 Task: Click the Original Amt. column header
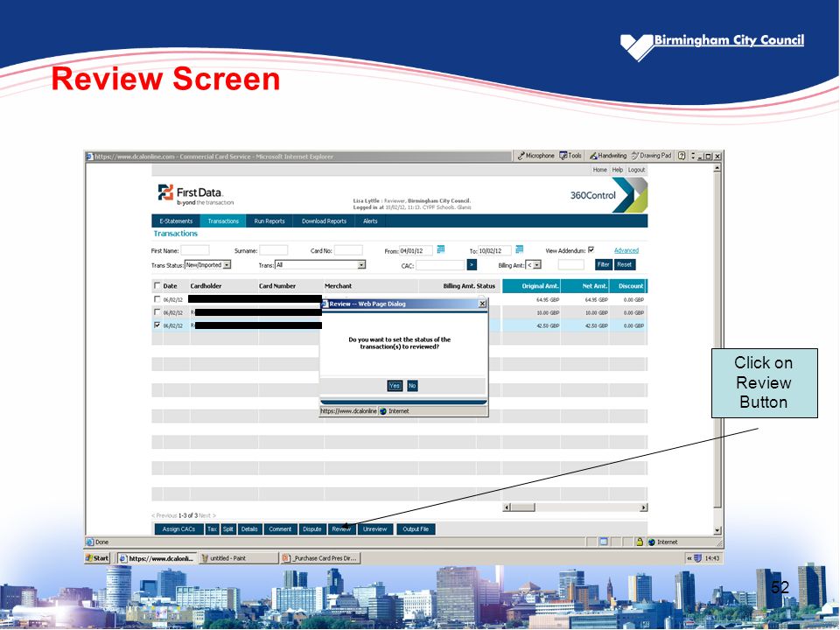pos(531,286)
